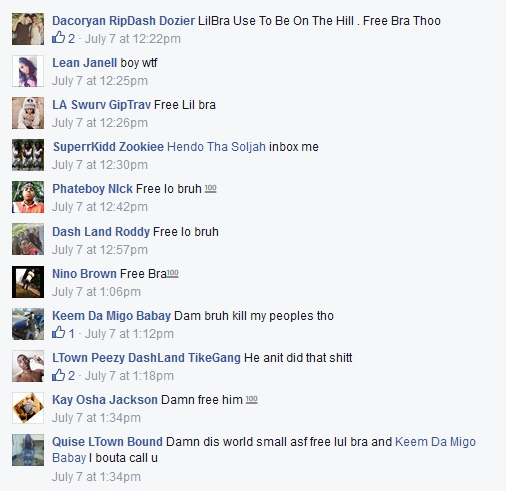The image size is (506, 491).
Task: Open Dacoryan RipDash Dozier's profile link
Action: pyautogui.click(x=123, y=21)
